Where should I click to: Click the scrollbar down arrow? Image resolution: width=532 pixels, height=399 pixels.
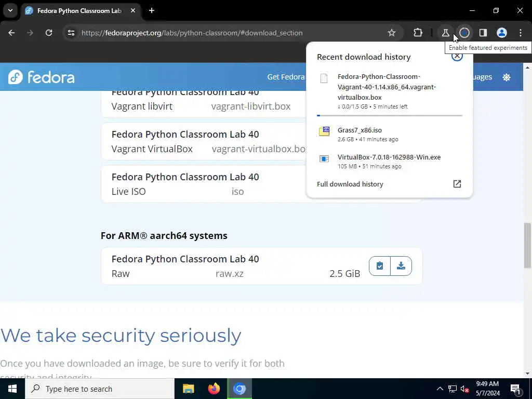[527, 374]
